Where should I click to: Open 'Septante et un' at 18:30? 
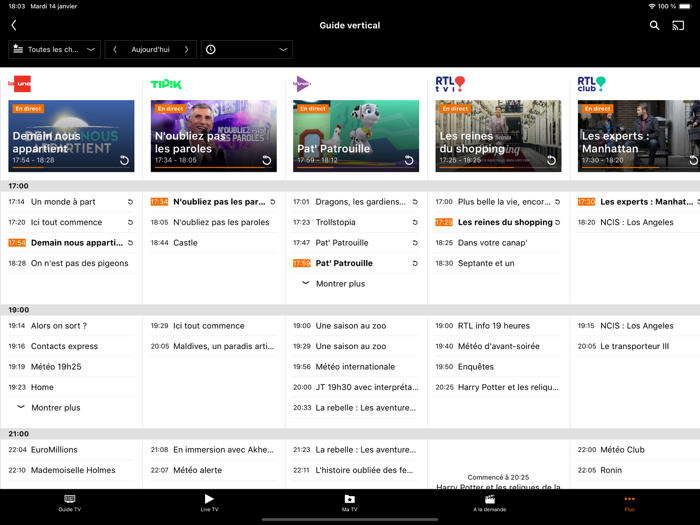498,263
